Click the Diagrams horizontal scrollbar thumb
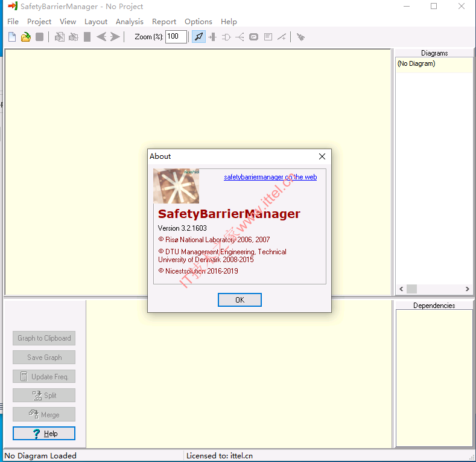 411,289
